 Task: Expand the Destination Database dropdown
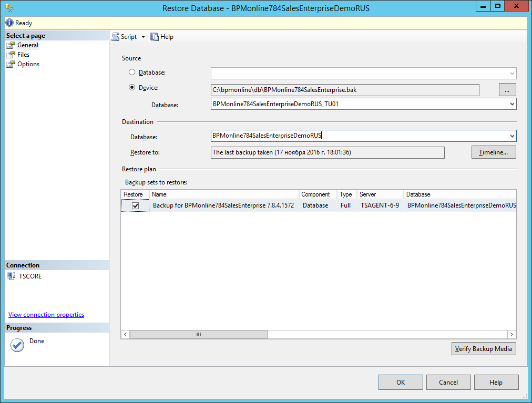(512, 136)
